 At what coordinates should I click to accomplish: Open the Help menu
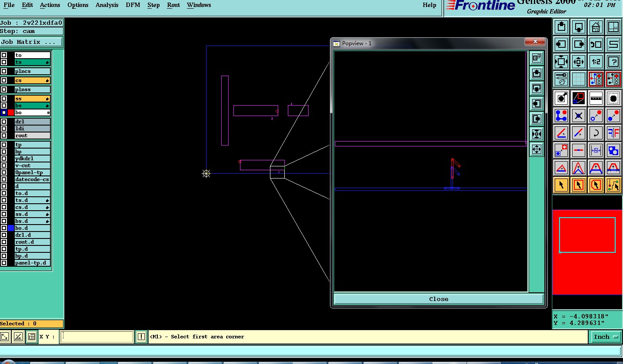[x=430, y=5]
